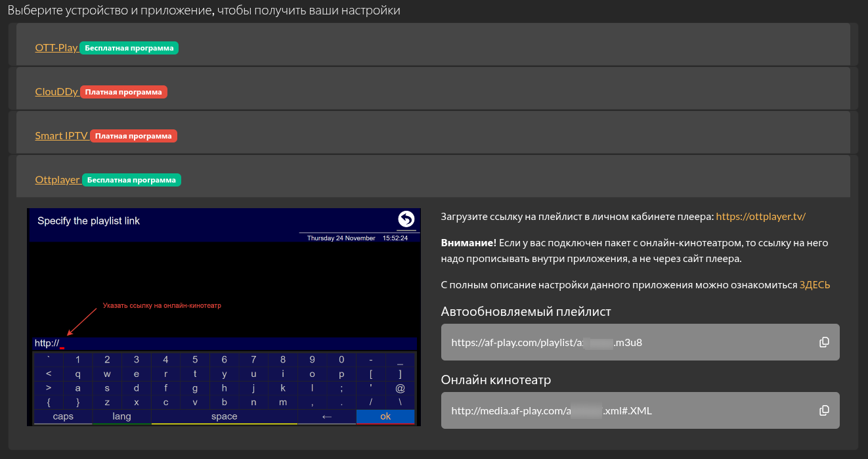
Task: Click the af-play.com playlist URL field
Action: pyautogui.click(x=624, y=342)
